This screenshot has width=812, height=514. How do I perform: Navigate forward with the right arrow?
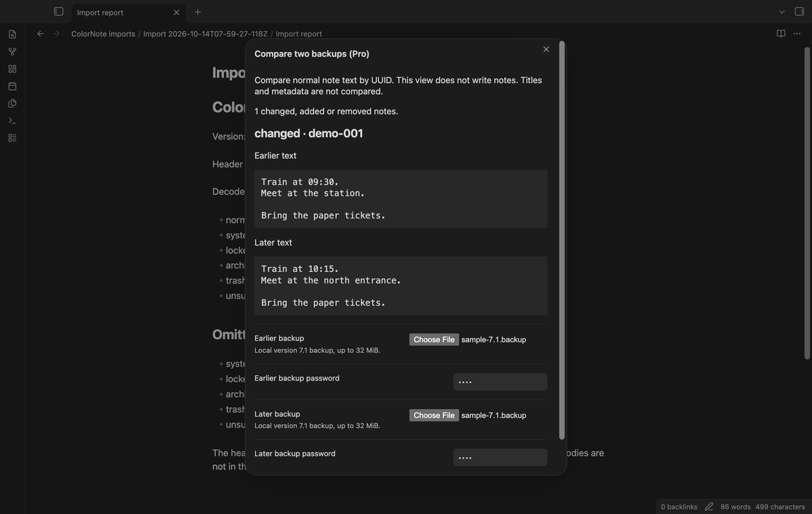[57, 34]
